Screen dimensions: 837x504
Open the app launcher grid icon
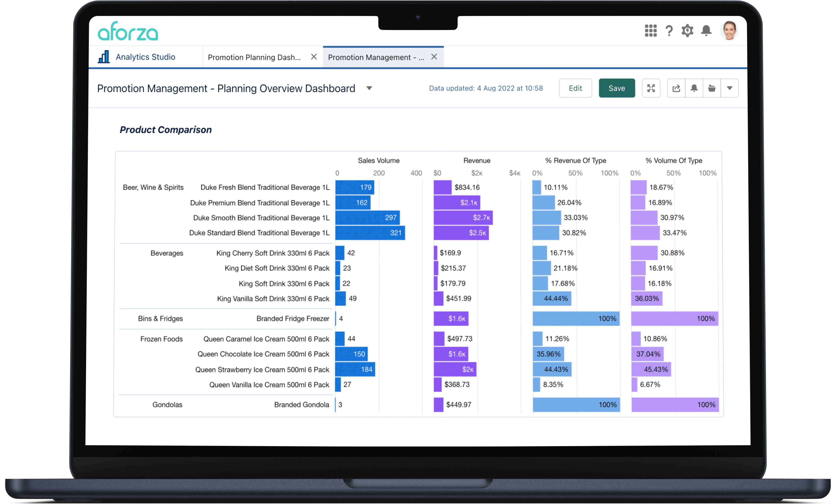point(650,31)
